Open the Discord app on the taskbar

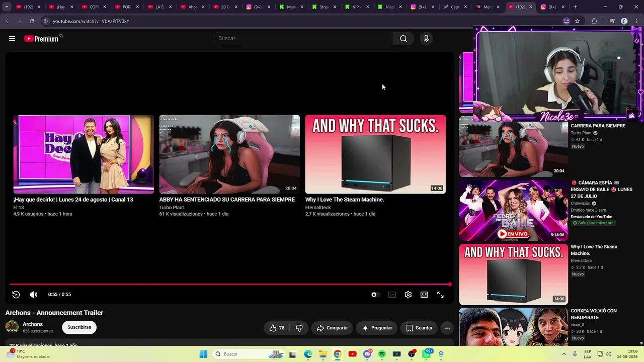[367, 354]
